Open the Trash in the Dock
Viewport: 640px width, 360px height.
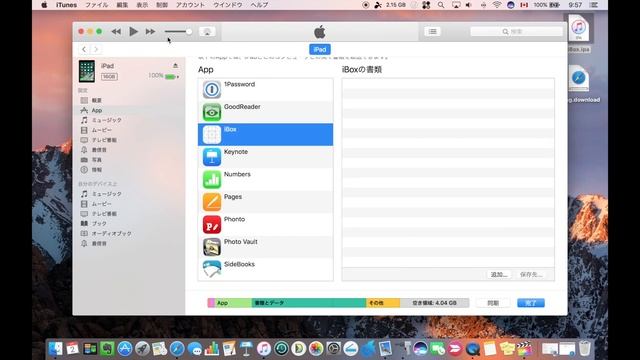[x=584, y=349]
